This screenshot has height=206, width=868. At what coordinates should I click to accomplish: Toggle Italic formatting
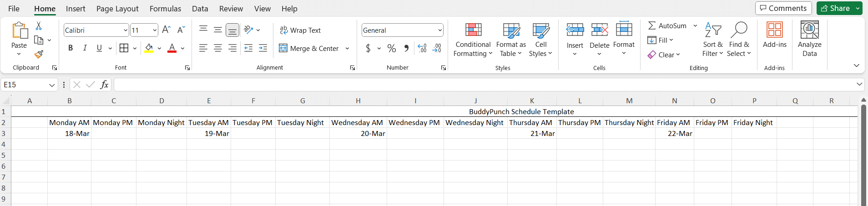pyautogui.click(x=85, y=48)
